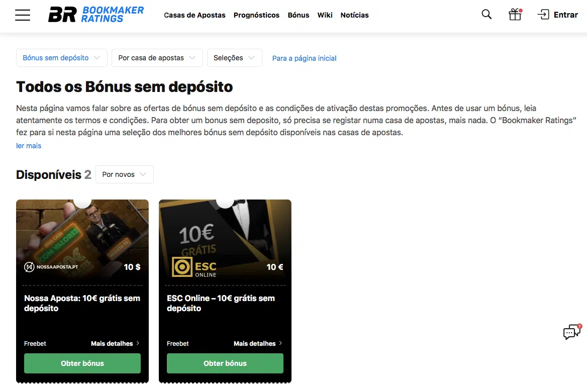
Task: Open the Notícias menu item
Action: (354, 15)
